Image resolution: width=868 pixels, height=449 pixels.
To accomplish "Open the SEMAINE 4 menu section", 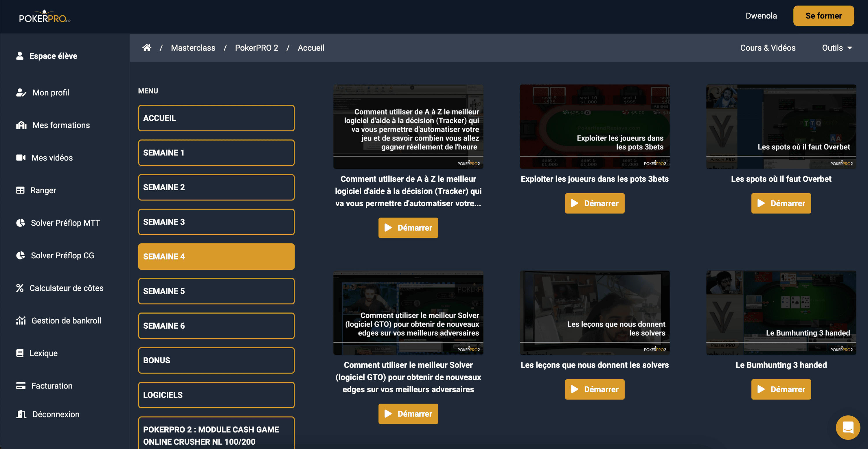I will coord(216,256).
